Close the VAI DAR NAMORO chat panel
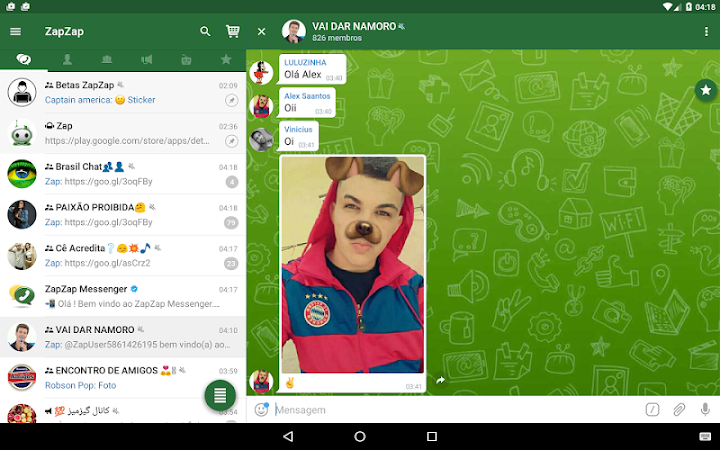Viewport: 720px width, 450px height. [x=262, y=31]
